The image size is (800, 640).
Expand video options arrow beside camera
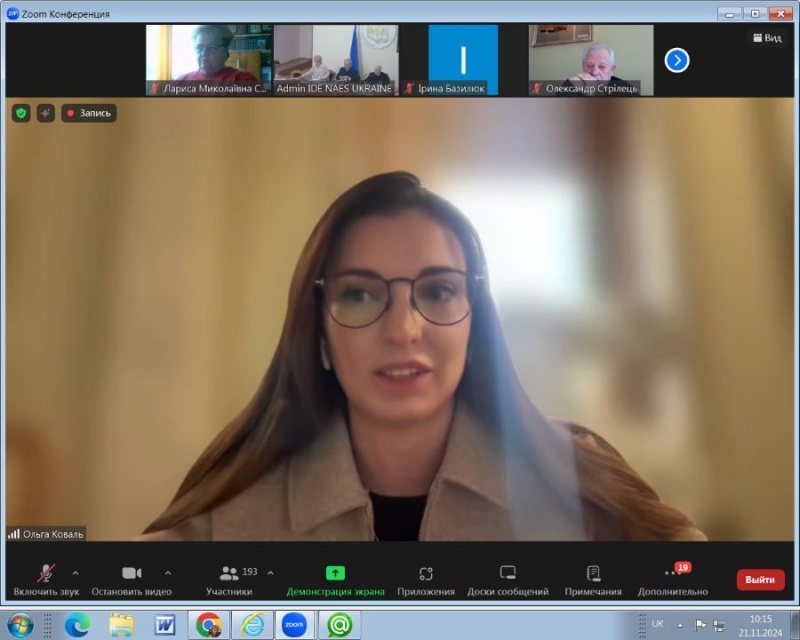point(167,573)
